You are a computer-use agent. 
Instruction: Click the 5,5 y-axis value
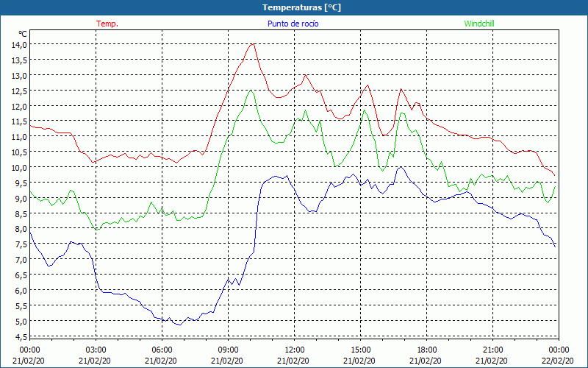[x=21, y=305]
